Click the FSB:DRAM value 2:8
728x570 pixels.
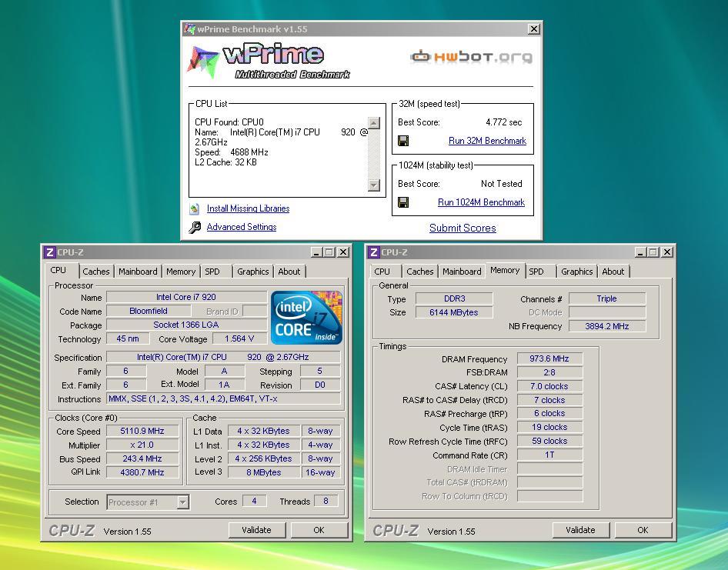(x=549, y=372)
